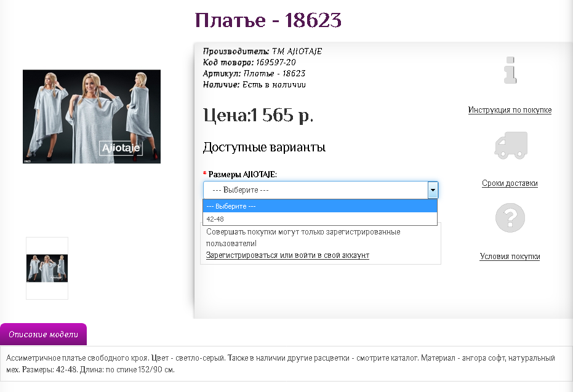This screenshot has width=573, height=392.
Task: Click the Производитель: TM AJIOTAJE line
Action: point(262,51)
